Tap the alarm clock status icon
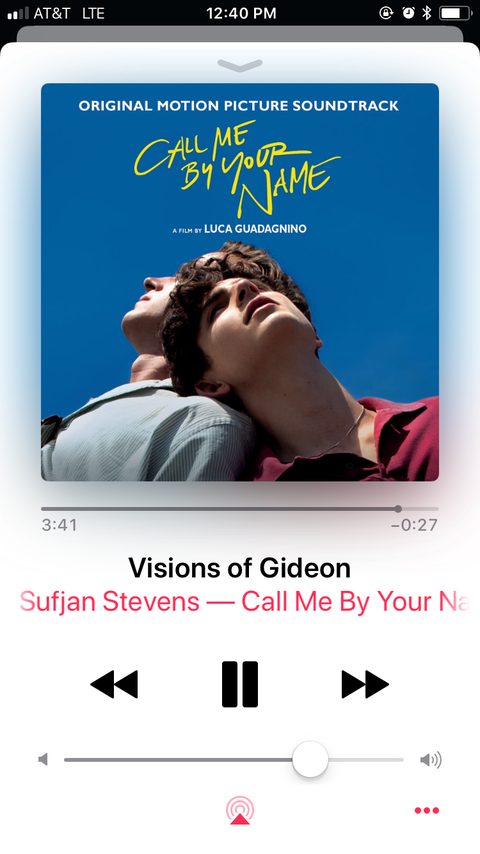The height and width of the screenshot is (854, 480). [x=408, y=13]
